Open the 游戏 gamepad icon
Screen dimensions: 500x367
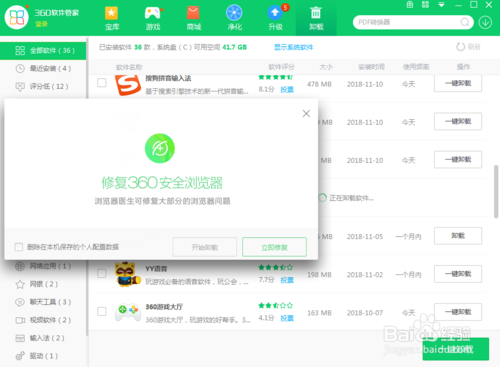point(153,13)
